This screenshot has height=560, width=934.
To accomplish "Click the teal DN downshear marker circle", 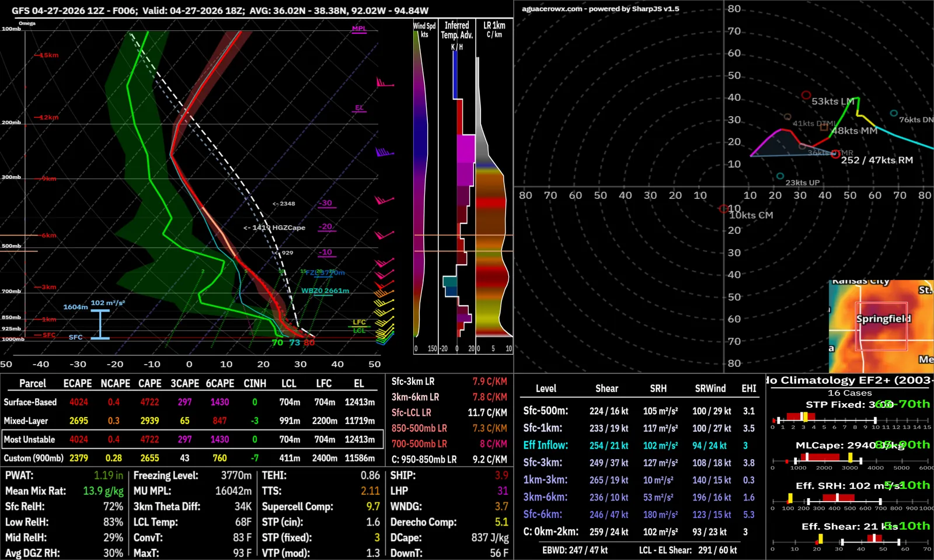I will (x=894, y=113).
